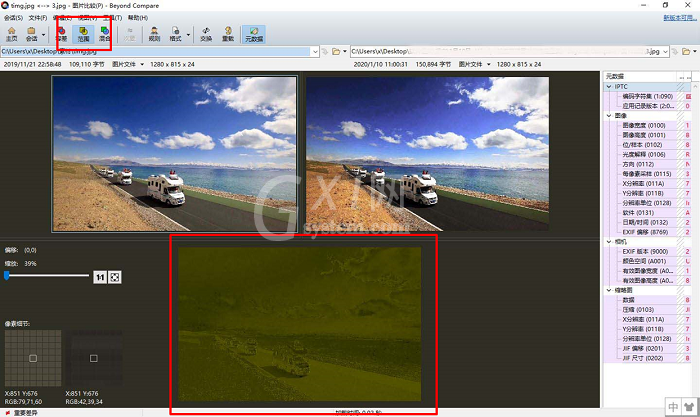Click the 交换 (Swap) toolbar icon
Image resolution: width=700 pixels, height=417 pixels.
coord(206,34)
